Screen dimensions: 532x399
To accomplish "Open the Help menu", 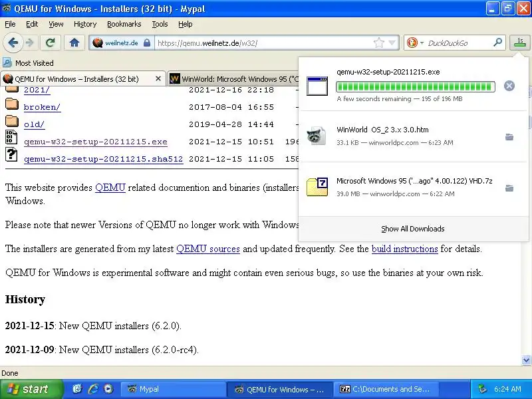I will [x=186, y=24].
